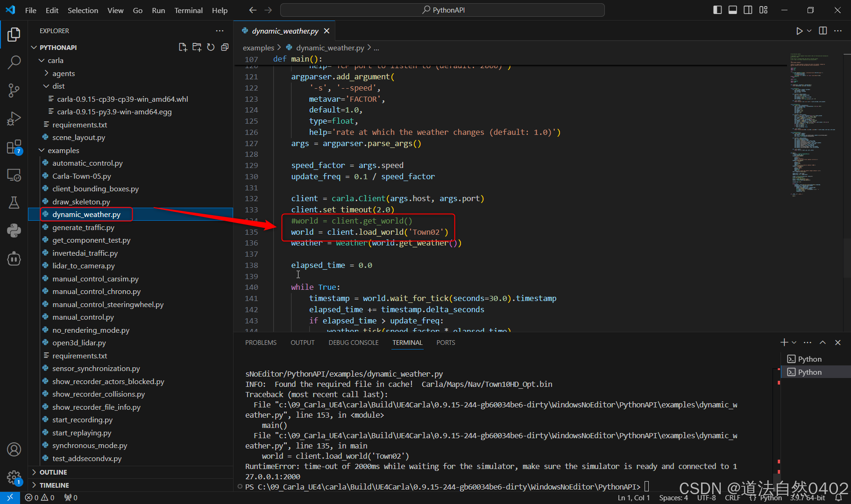Open Source Control view
The width and height of the screenshot is (851, 504).
coord(14,90)
